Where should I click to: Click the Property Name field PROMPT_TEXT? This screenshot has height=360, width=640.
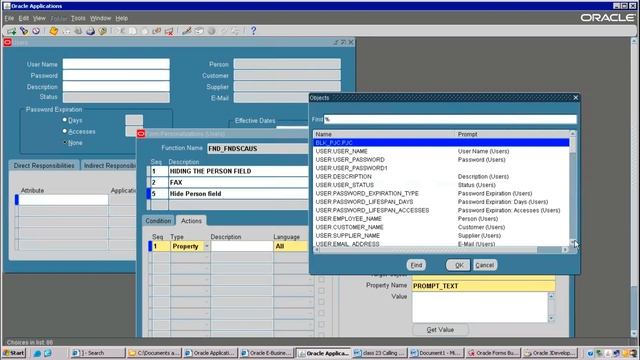pos(484,286)
